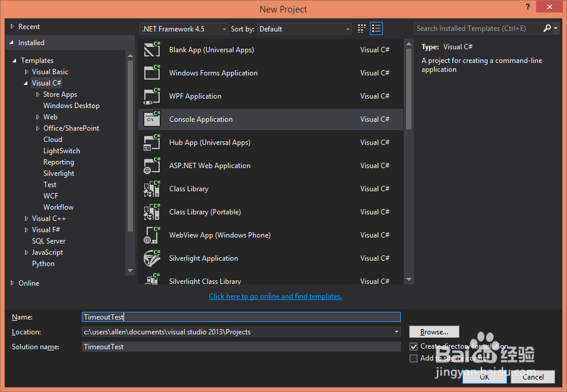
Task: Open the .NET Framework version dropdown
Action: click(x=183, y=29)
